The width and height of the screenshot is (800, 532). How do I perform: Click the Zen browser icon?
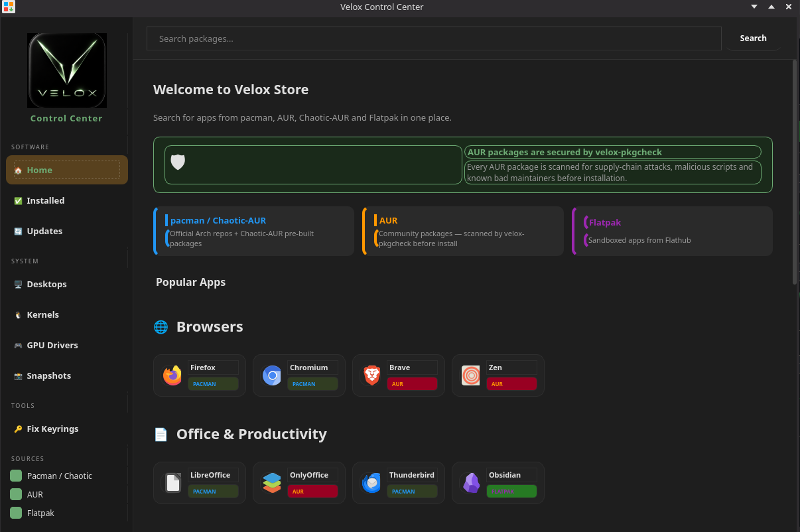[x=471, y=375]
